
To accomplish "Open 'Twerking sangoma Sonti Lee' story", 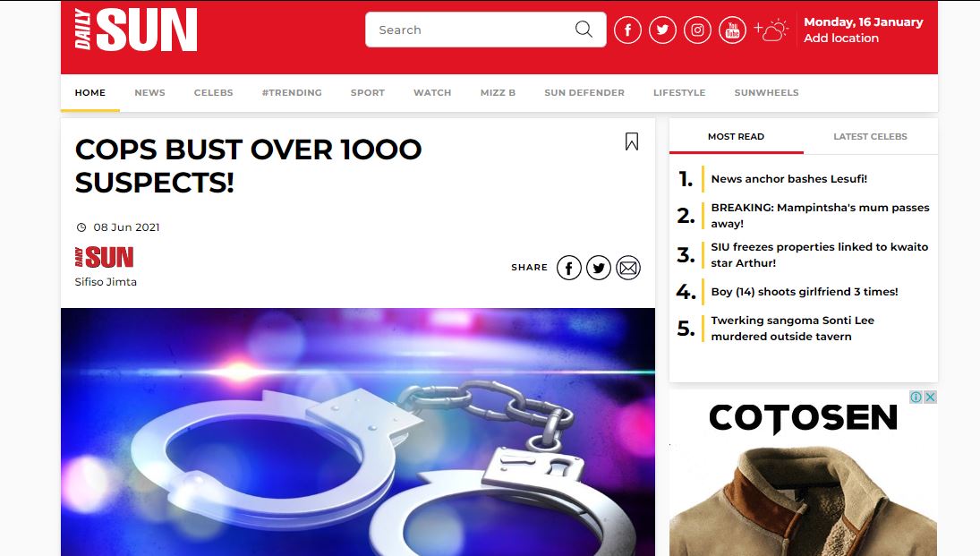I will click(792, 329).
